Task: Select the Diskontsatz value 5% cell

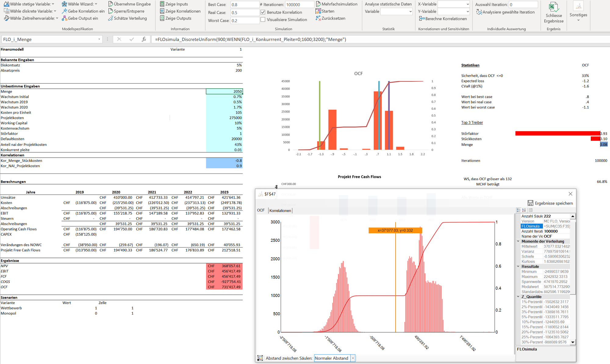Action: [224, 65]
